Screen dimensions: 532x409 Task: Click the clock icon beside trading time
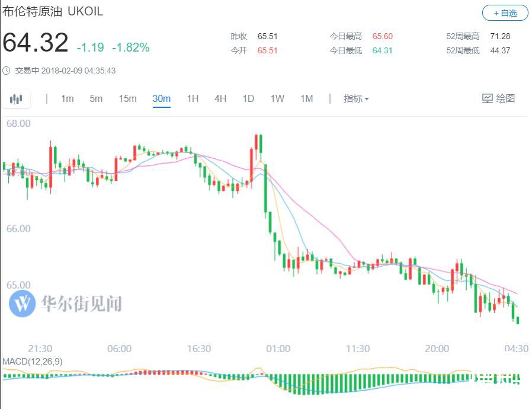(x=6, y=71)
